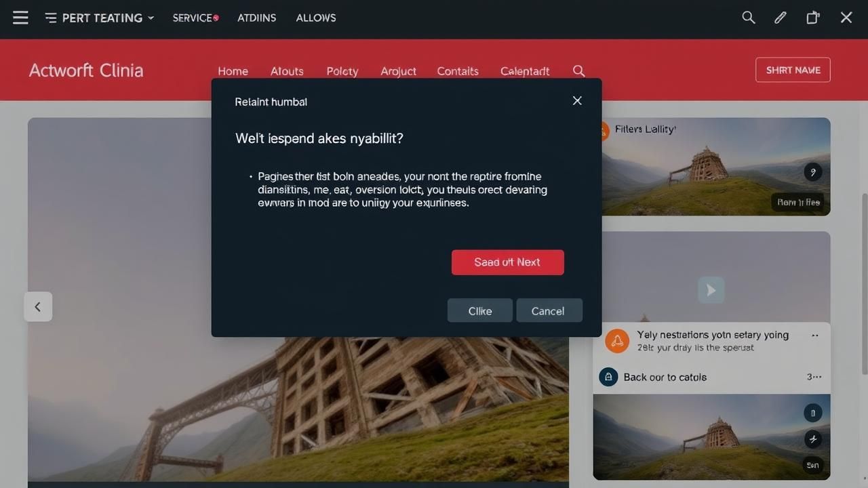868x488 pixels.
Task: Click the lock icon beside Back oor to catols
Action: (x=608, y=377)
